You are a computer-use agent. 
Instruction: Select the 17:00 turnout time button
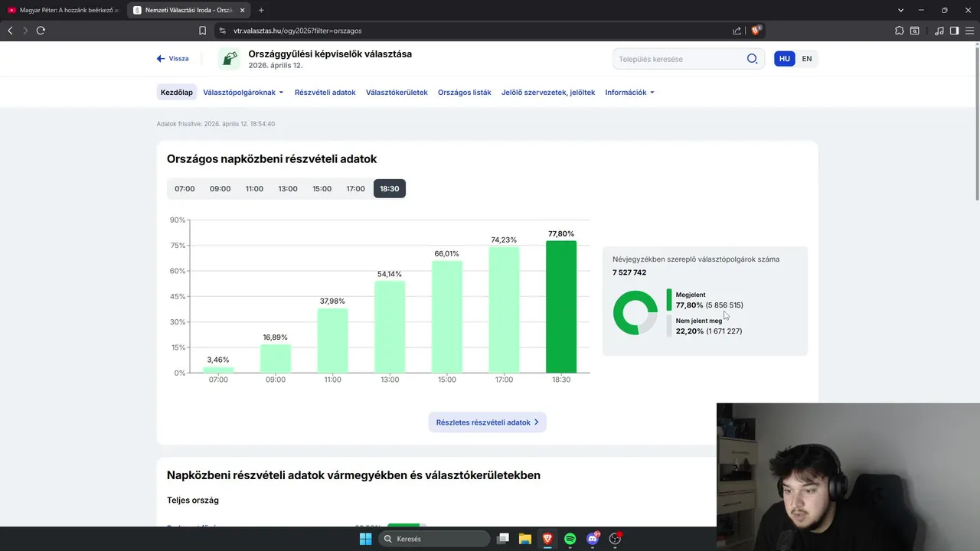[x=356, y=188]
